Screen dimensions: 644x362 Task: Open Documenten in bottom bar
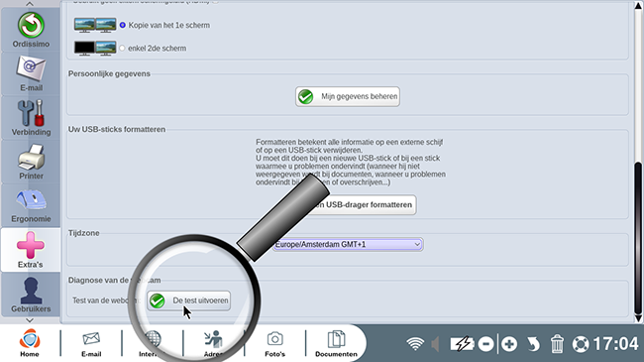pyautogui.click(x=336, y=344)
